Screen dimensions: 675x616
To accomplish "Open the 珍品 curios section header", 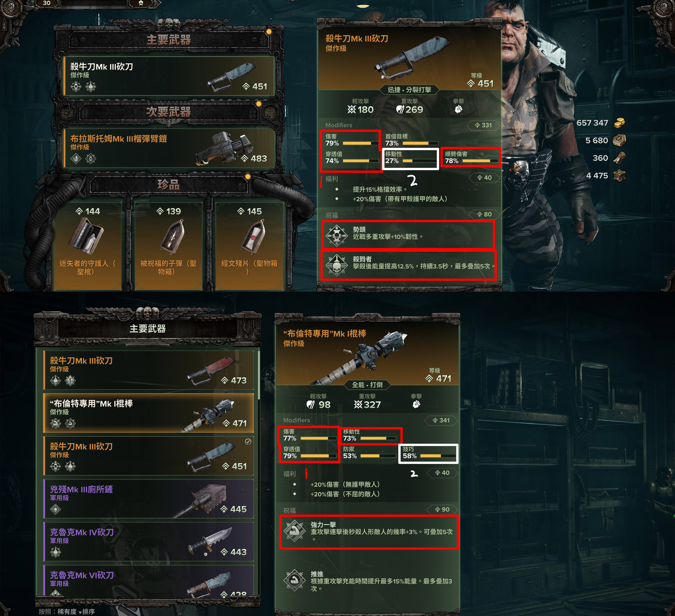I will 169,184.
